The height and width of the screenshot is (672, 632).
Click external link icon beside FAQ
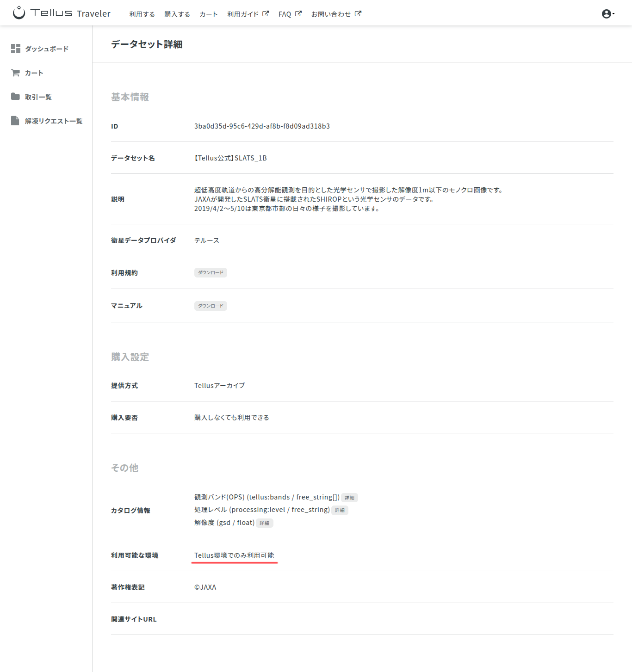click(298, 14)
